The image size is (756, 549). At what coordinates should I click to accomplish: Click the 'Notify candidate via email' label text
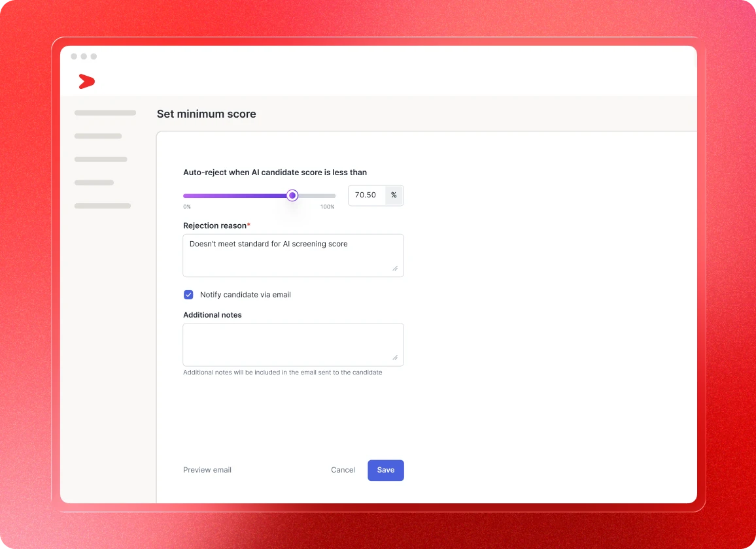tap(245, 295)
